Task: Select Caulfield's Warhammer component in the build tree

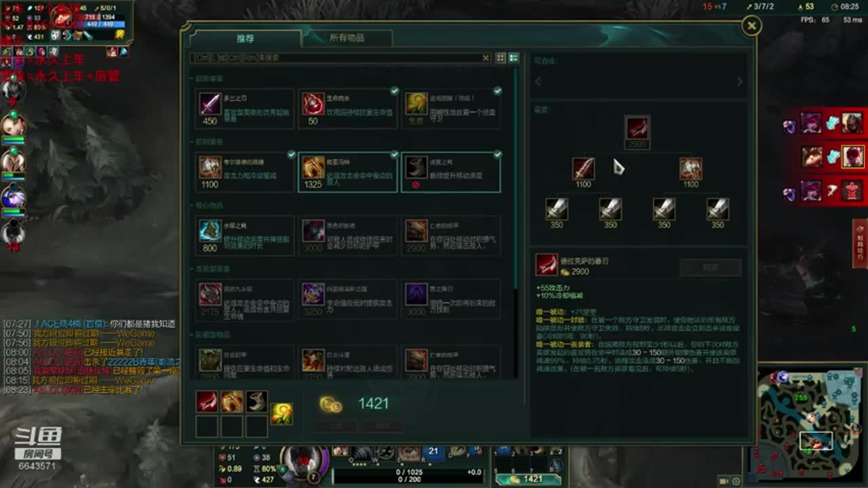Action: (x=691, y=169)
